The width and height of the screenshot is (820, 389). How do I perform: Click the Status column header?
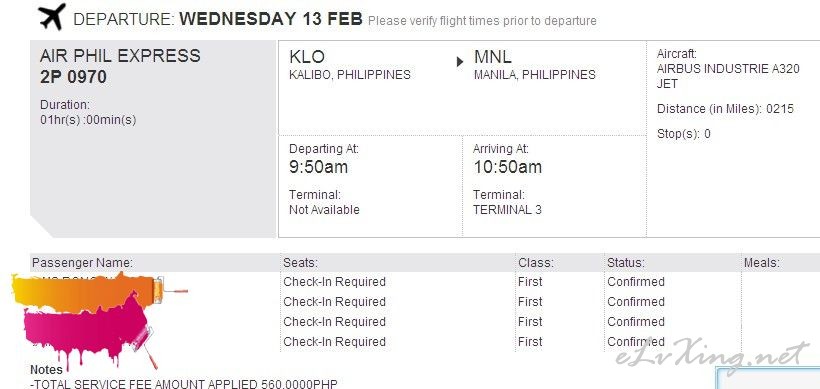[x=625, y=262]
